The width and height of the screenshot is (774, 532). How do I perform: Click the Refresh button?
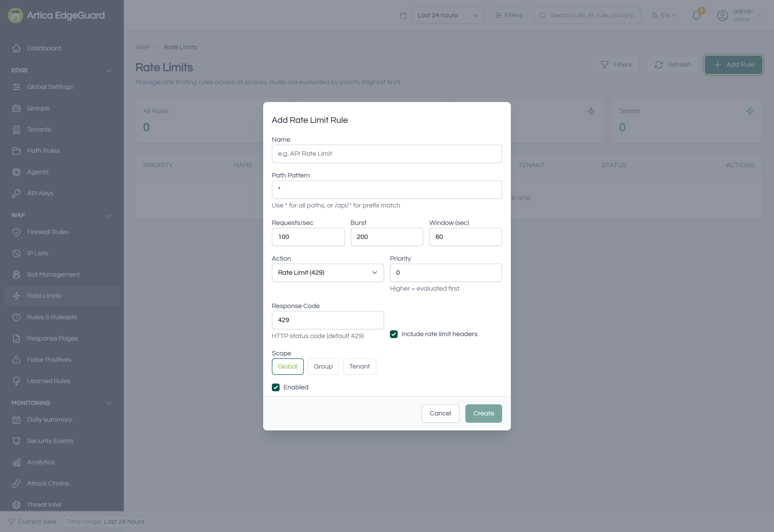tap(672, 65)
